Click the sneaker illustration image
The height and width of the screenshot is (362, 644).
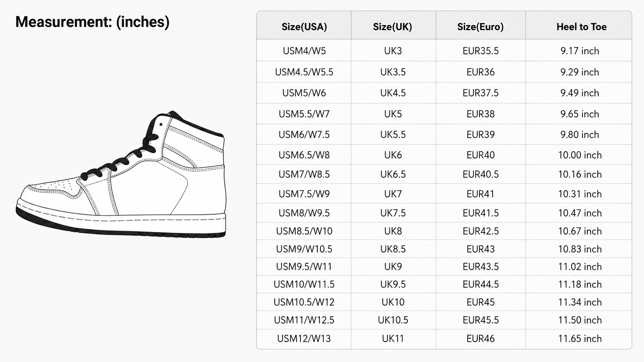[x=121, y=174]
